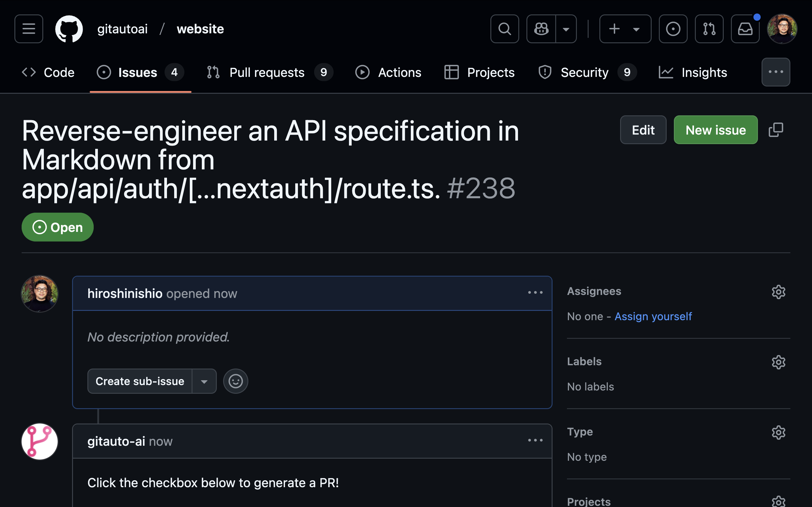Click the Actions workflow icon
Image resolution: width=812 pixels, height=507 pixels.
[x=362, y=72]
